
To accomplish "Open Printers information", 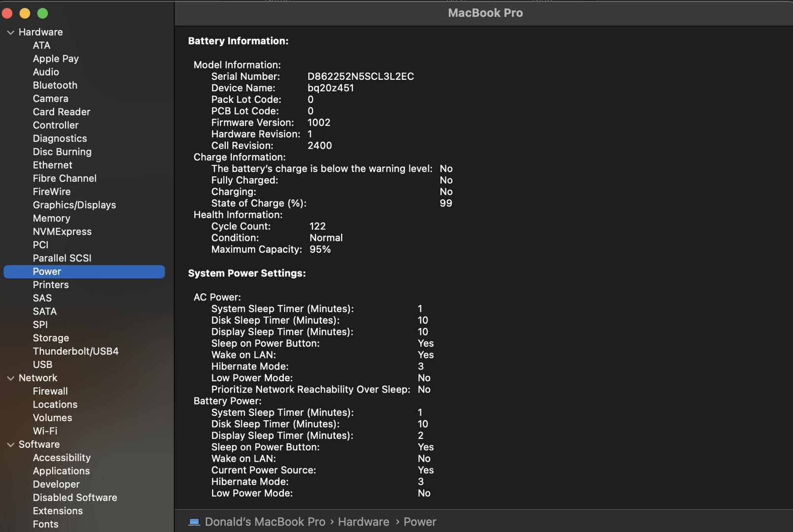I will coord(51,285).
